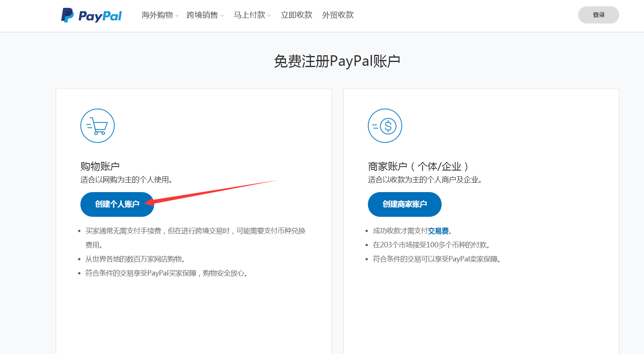
Task: Click the 创建个人账户 button
Action: point(117,204)
